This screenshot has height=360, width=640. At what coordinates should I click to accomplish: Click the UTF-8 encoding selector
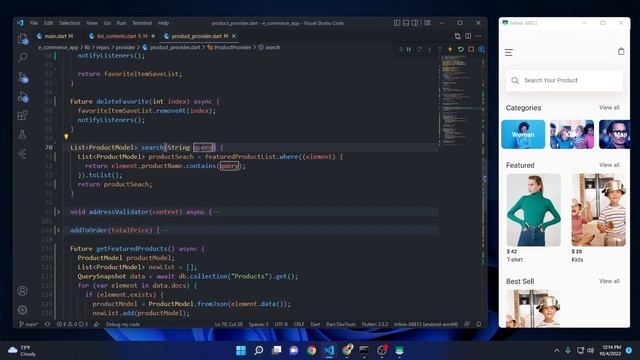point(281,324)
